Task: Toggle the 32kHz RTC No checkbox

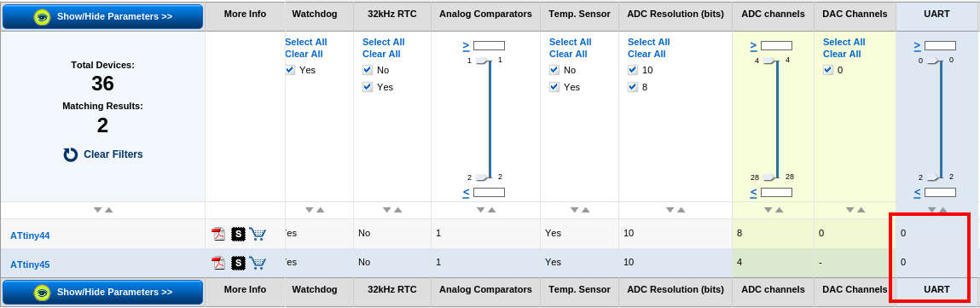Action: 368,70
